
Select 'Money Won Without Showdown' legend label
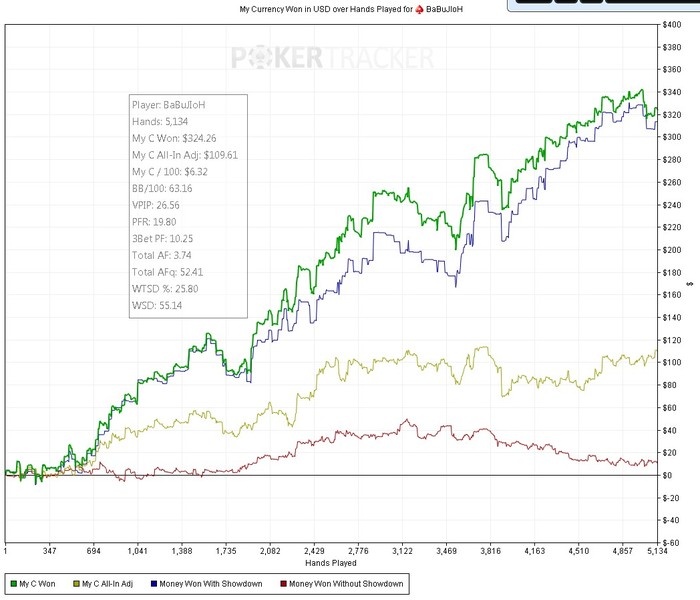tap(346, 583)
